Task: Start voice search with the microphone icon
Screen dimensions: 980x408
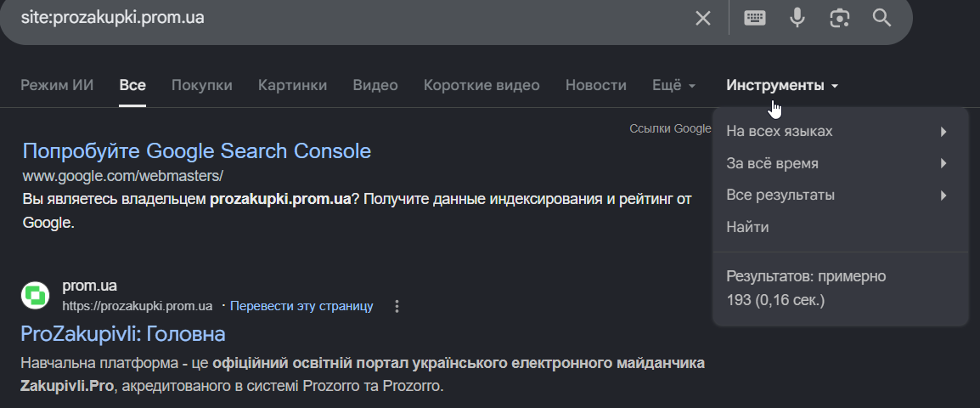Action: pyautogui.click(x=797, y=18)
